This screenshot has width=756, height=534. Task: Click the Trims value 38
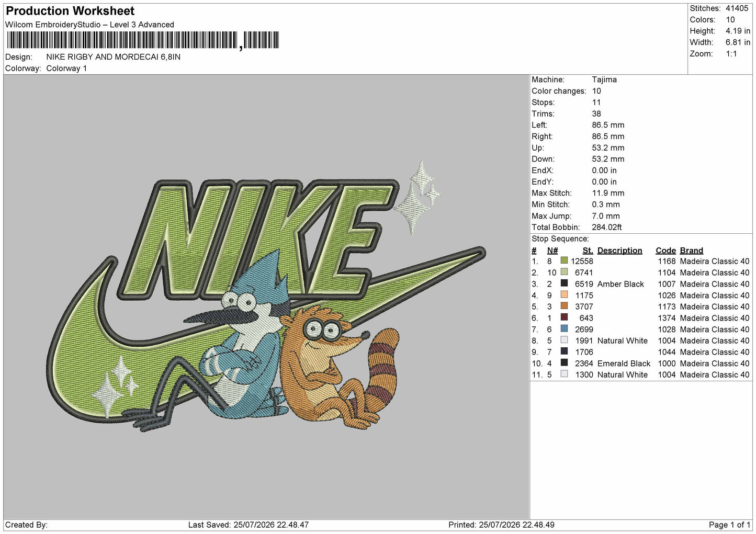pyautogui.click(x=596, y=113)
